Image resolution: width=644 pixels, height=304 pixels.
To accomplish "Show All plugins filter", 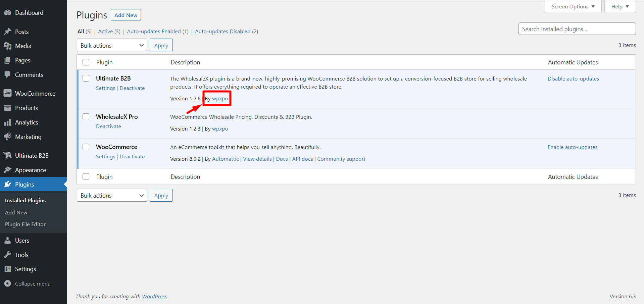I will coord(81,31).
